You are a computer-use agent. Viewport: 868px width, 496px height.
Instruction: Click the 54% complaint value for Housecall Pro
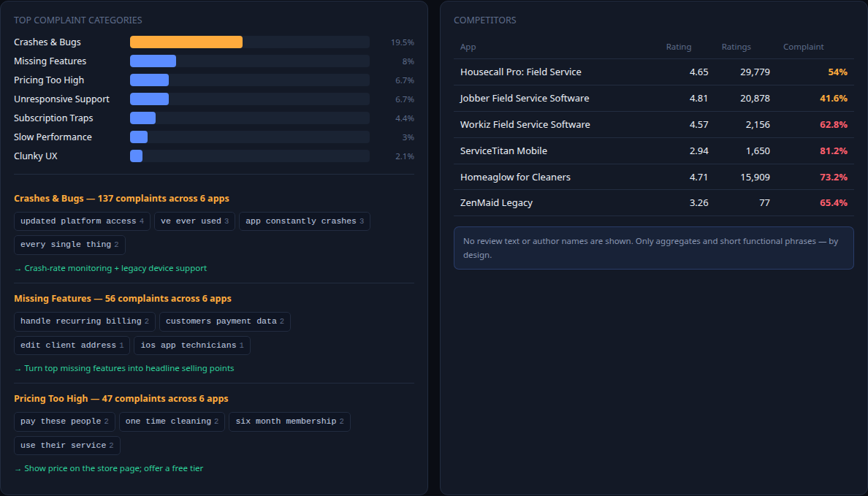point(837,72)
